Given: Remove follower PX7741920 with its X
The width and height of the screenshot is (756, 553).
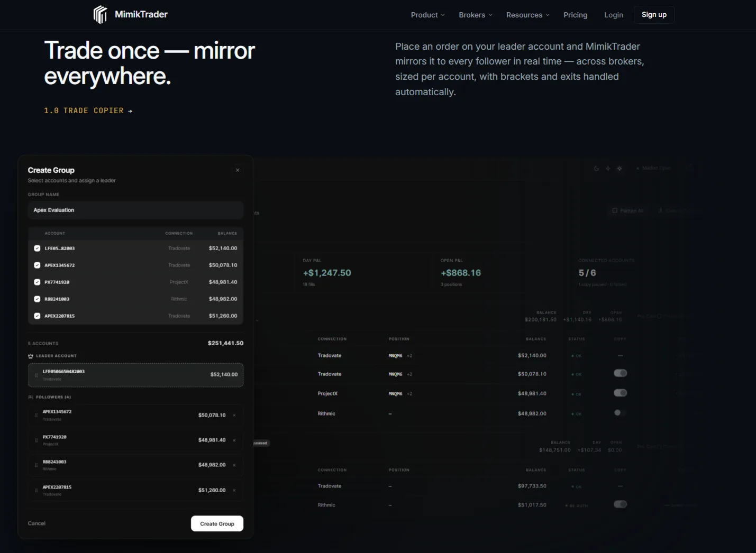Looking at the screenshot, I should (234, 440).
